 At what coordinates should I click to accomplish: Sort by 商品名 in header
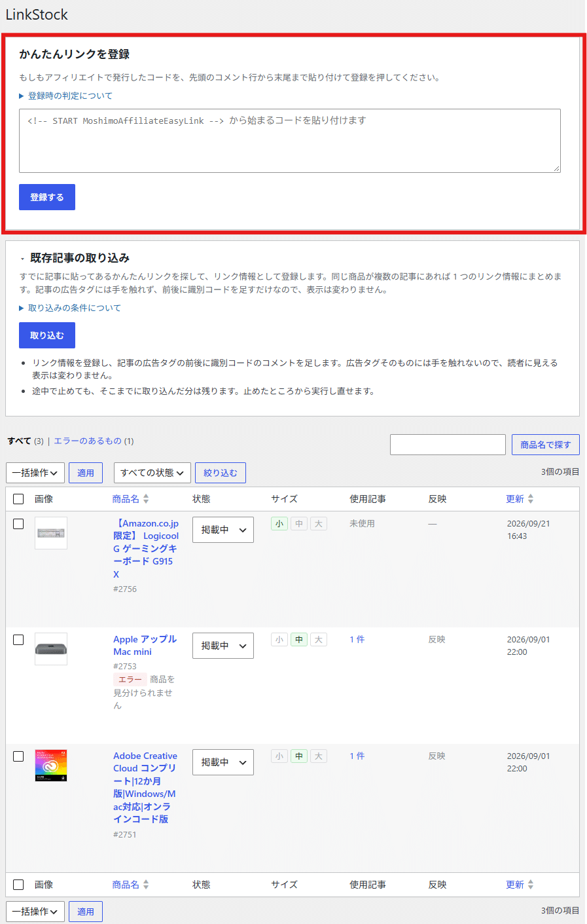pos(130,499)
